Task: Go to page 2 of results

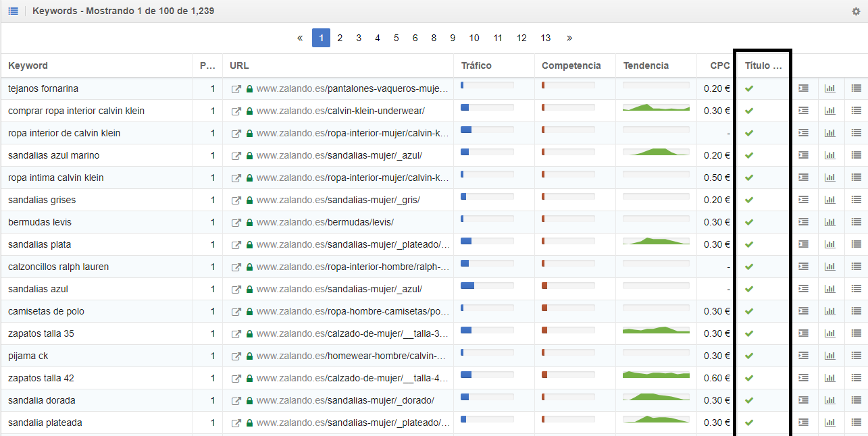Action: 340,38
